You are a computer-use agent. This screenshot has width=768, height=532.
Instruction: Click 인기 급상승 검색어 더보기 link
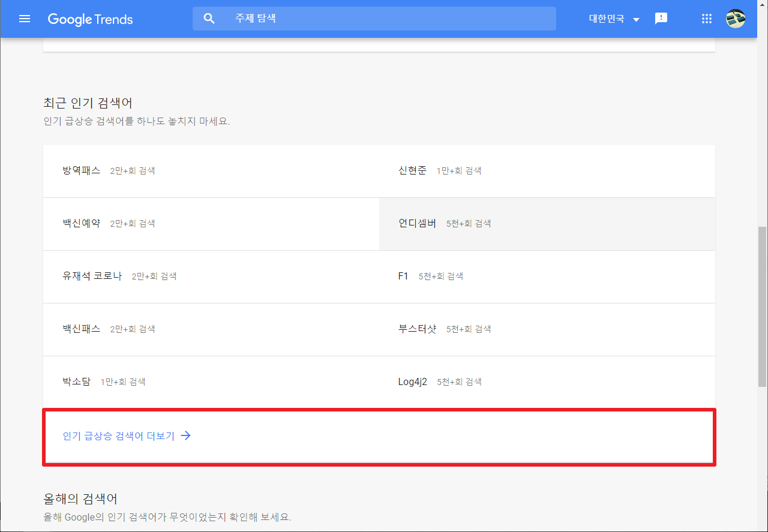pyautogui.click(x=127, y=436)
